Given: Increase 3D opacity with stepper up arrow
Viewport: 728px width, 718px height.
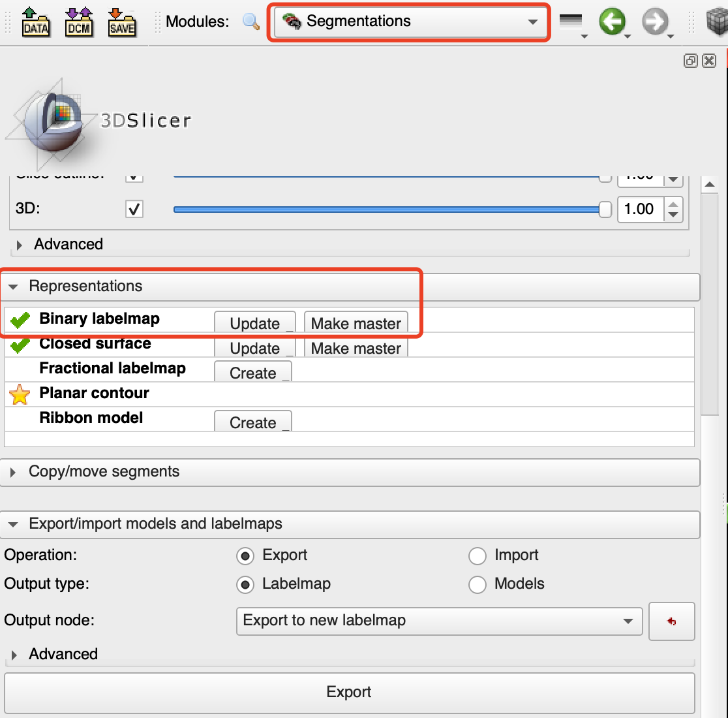Looking at the screenshot, I should [x=673, y=204].
